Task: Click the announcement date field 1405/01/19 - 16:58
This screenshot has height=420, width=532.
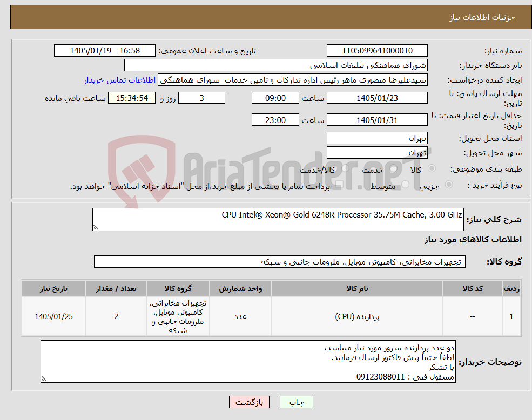Action: (x=104, y=51)
